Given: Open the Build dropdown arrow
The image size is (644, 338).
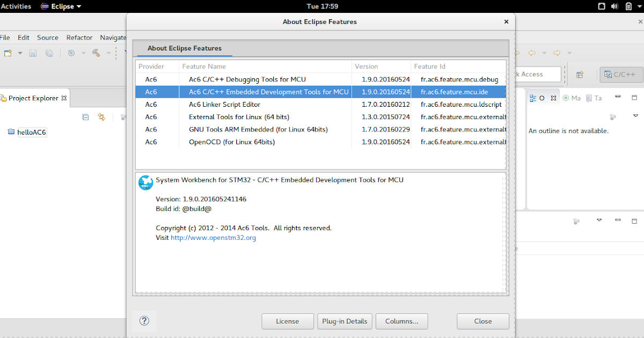Looking at the screenshot, I should tap(108, 53).
